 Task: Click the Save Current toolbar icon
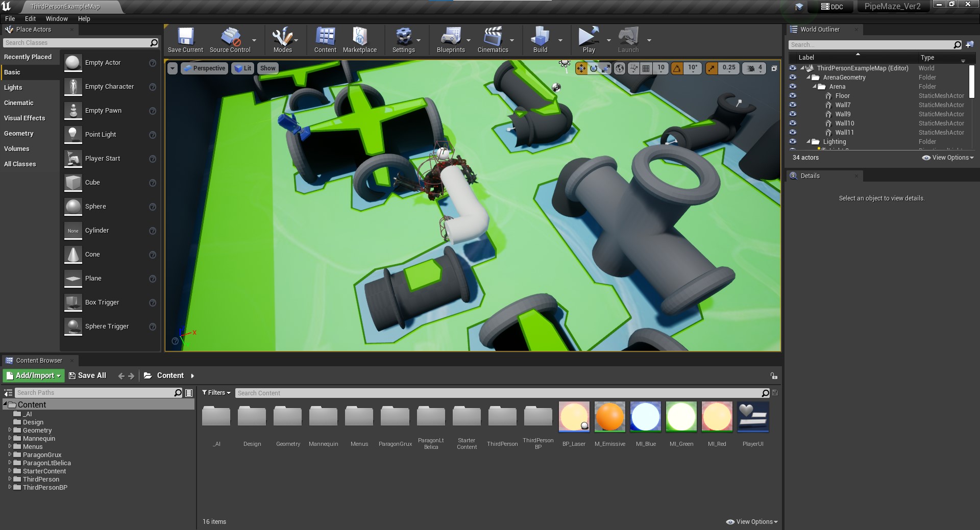click(x=185, y=36)
